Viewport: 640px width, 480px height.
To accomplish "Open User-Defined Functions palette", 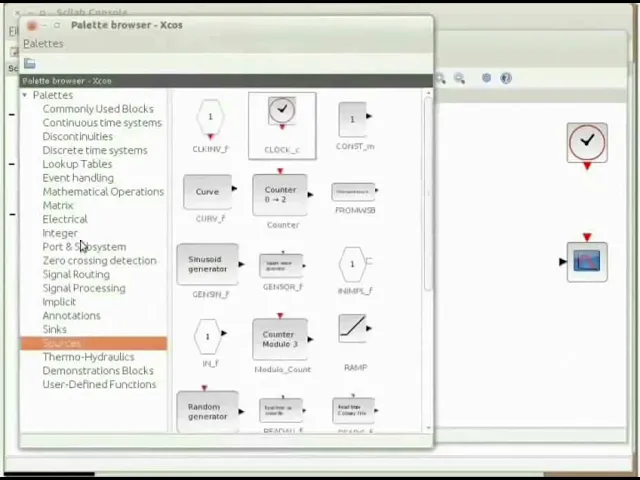I will (x=99, y=384).
